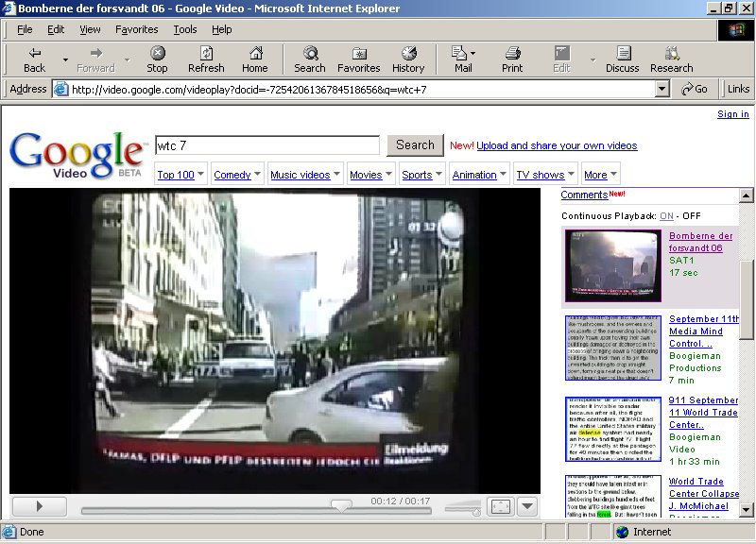
Task: Play the video with the play button
Action: (x=40, y=506)
